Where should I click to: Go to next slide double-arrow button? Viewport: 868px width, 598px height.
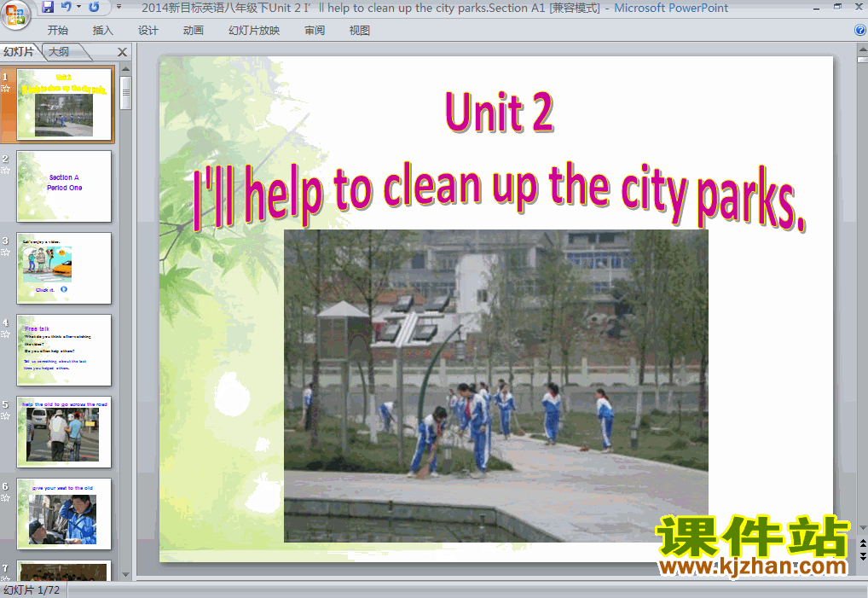[863, 556]
